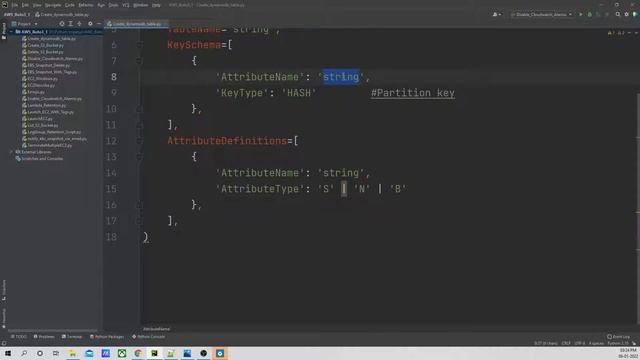
Task: Open the Navigate menu
Action: point(53,5)
